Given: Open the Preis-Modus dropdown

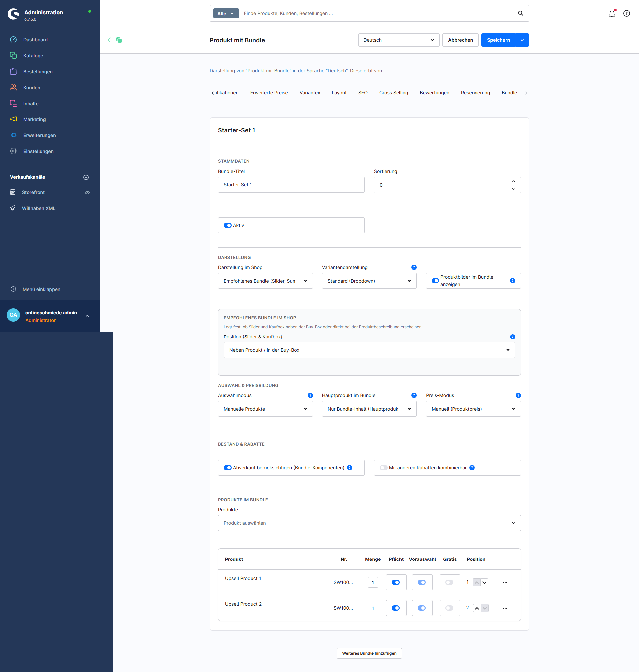Looking at the screenshot, I should (x=473, y=409).
